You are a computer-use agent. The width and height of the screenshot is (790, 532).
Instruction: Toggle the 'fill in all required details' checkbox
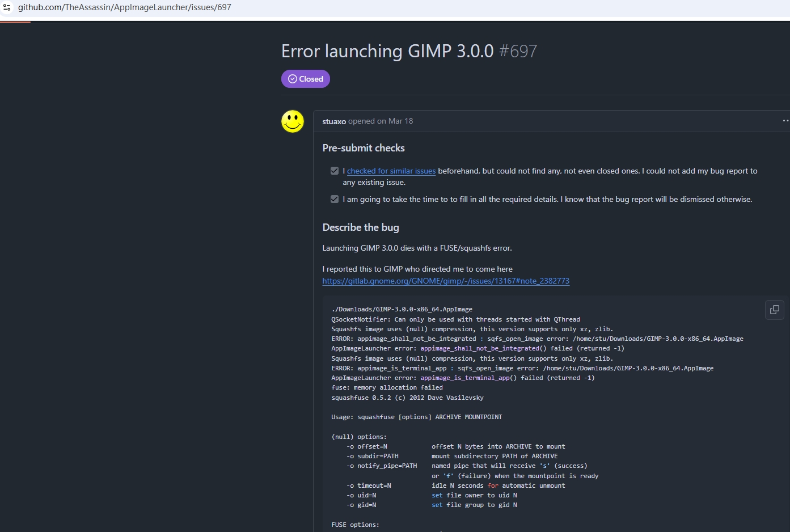pyautogui.click(x=335, y=199)
